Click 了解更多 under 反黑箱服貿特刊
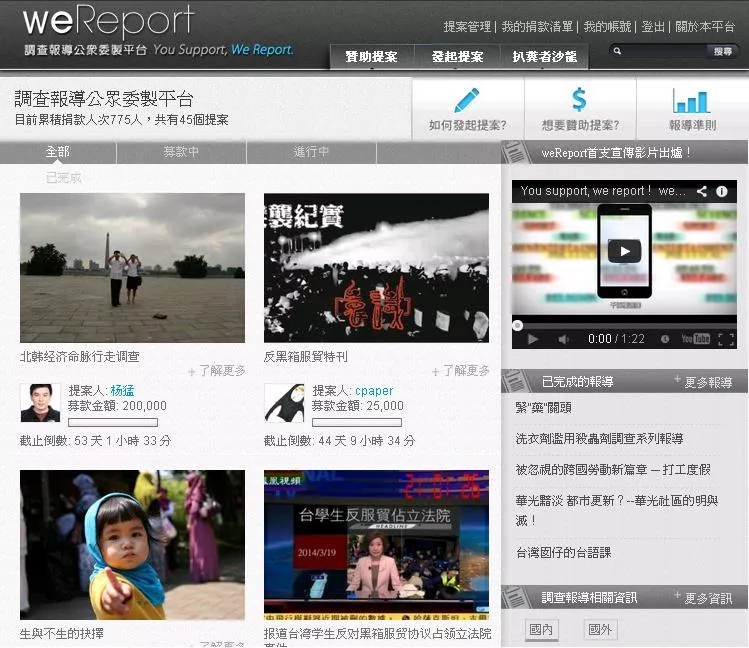The height and width of the screenshot is (648, 749). click(x=461, y=371)
